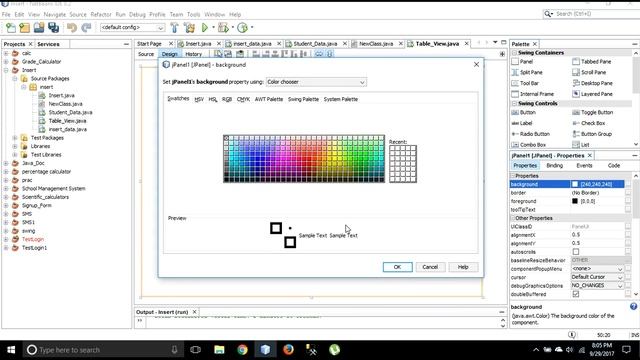Switch to the RGB color tab
640x360 pixels.
click(x=227, y=99)
